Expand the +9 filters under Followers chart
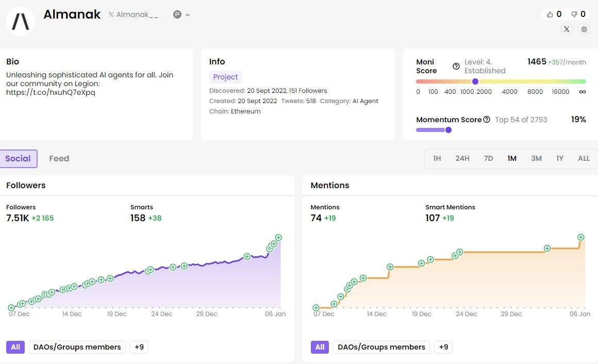598x364 pixels. tap(139, 347)
